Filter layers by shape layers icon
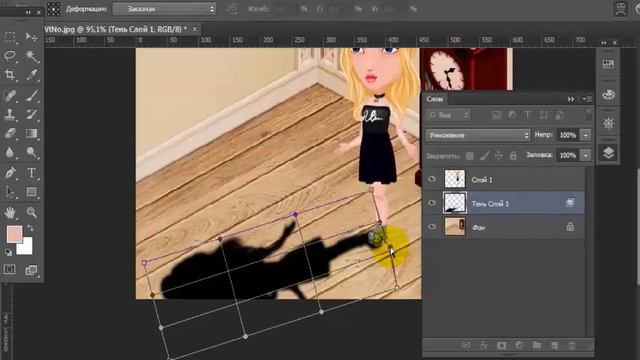This screenshot has width=640, height=360. pyautogui.click(x=543, y=116)
